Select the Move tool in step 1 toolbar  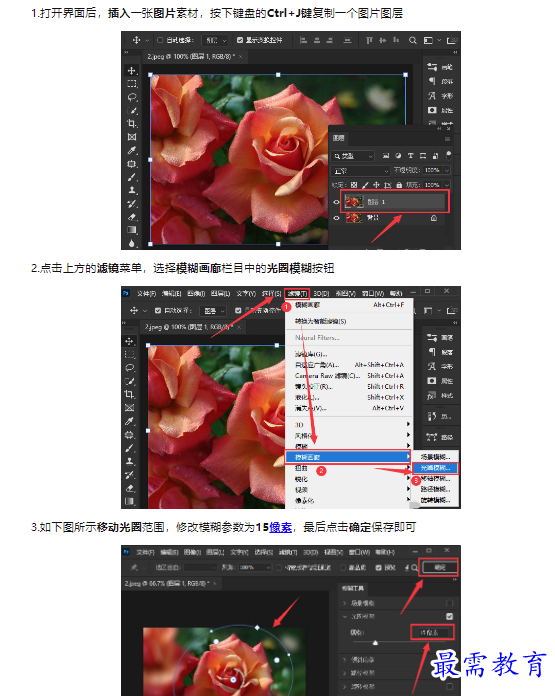pos(132,71)
